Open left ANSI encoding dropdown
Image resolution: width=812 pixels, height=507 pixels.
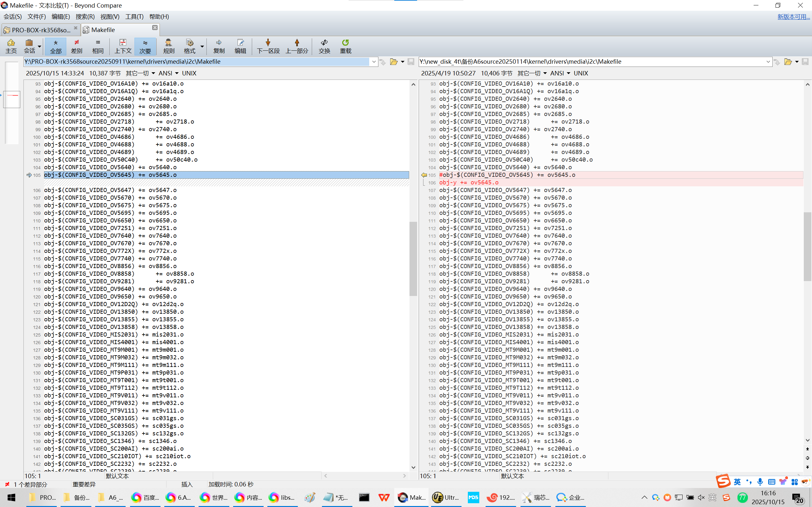pos(169,73)
